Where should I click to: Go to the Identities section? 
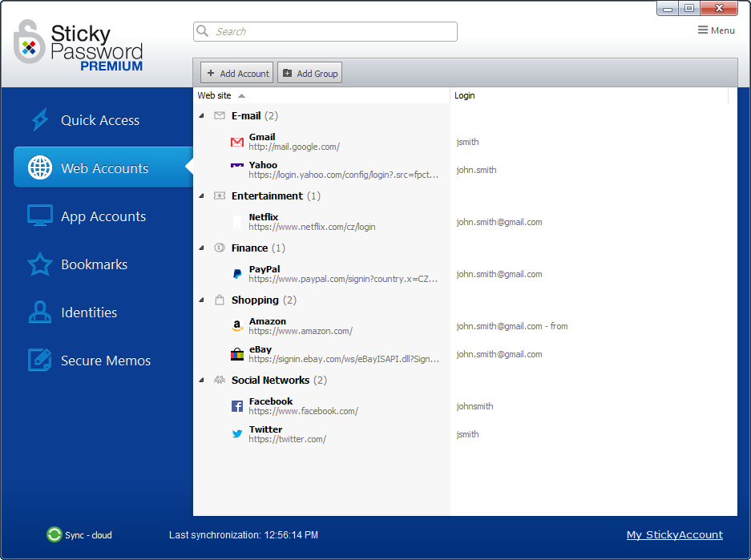[103, 312]
